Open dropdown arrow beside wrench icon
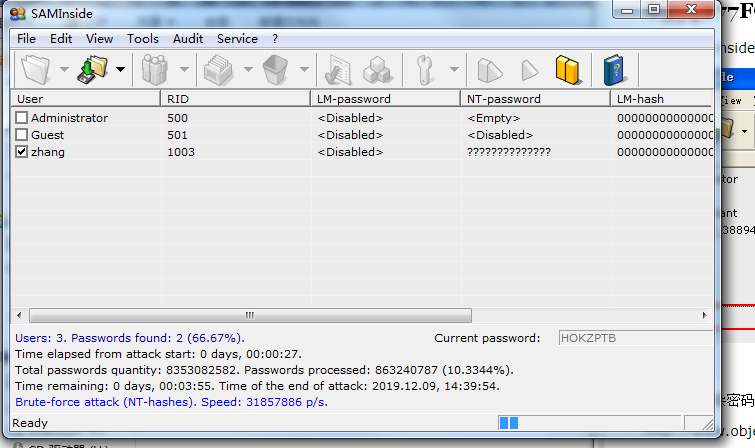The height and width of the screenshot is (448, 755). click(454, 69)
